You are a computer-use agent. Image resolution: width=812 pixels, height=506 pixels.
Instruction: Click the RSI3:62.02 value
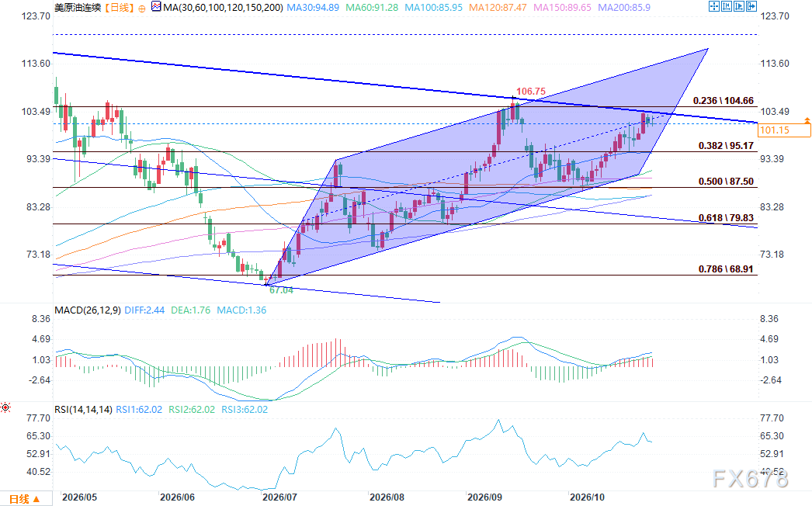[245, 410]
